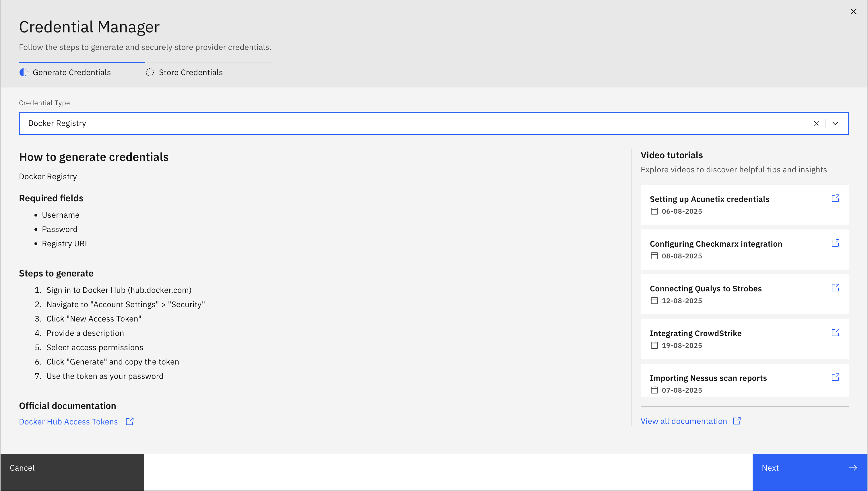Click launch icon next to View all documentation

click(x=737, y=421)
